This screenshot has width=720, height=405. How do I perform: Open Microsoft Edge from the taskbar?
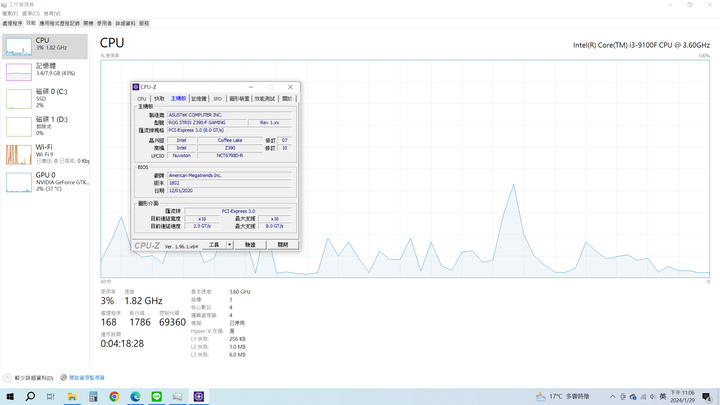(x=135, y=396)
